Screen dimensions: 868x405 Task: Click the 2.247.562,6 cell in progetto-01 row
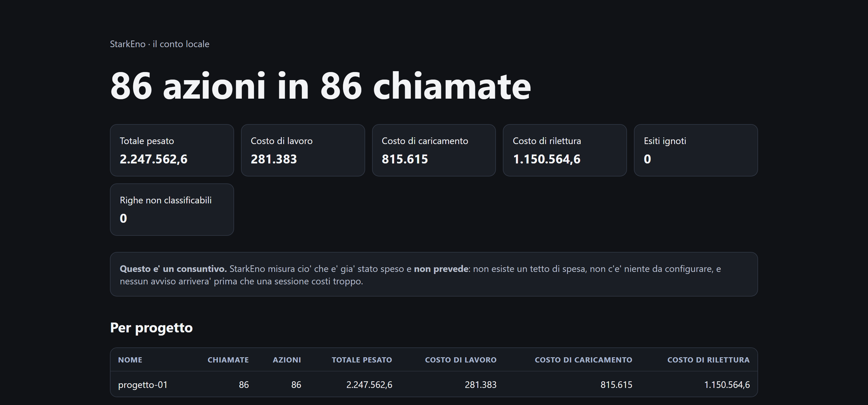point(369,385)
